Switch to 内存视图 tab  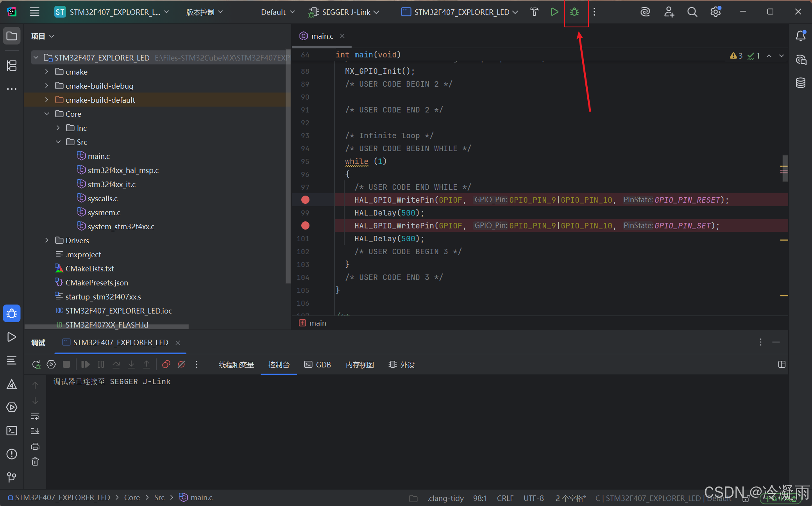pyautogui.click(x=360, y=365)
